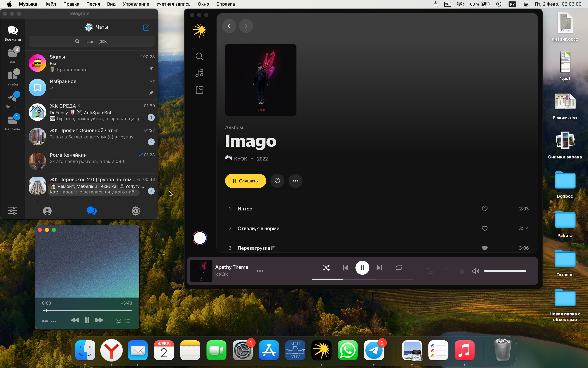Select Рабочие folder in Telegram
Screen dimensions: 588x368
click(x=13, y=122)
